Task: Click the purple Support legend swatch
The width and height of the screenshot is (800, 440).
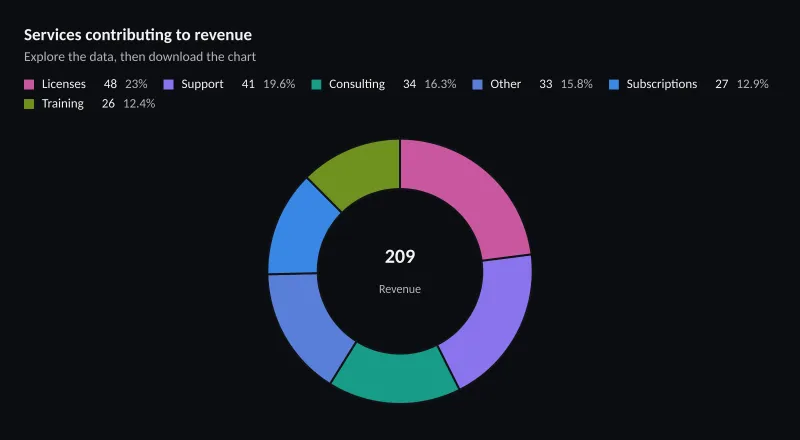Action: 168,84
